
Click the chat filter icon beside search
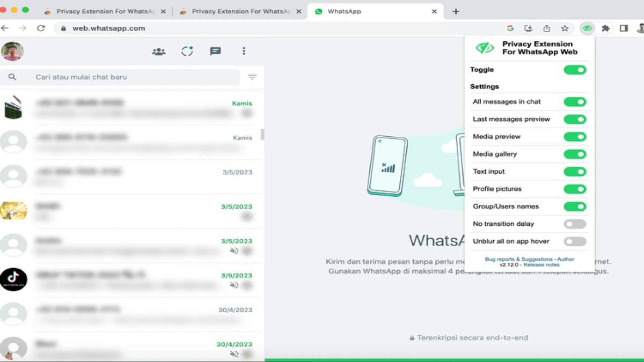point(252,77)
